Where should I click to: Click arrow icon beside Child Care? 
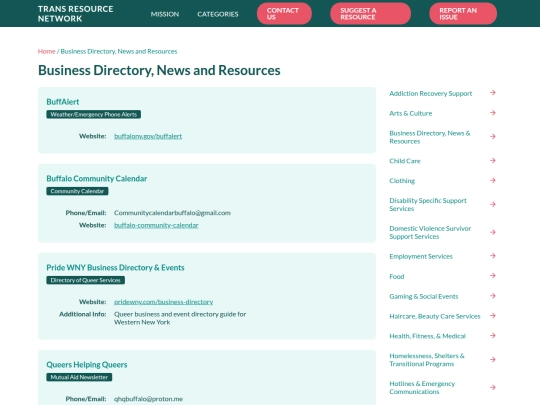[493, 160]
